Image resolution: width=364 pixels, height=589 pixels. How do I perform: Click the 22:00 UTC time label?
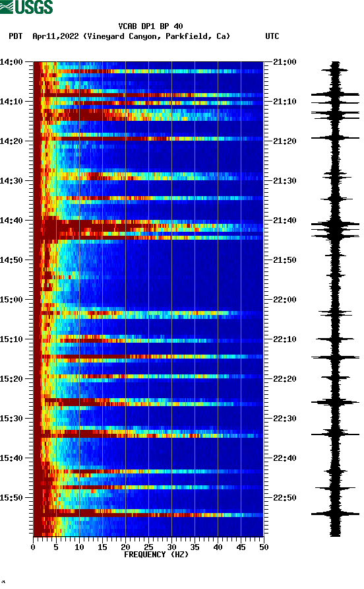click(x=285, y=300)
